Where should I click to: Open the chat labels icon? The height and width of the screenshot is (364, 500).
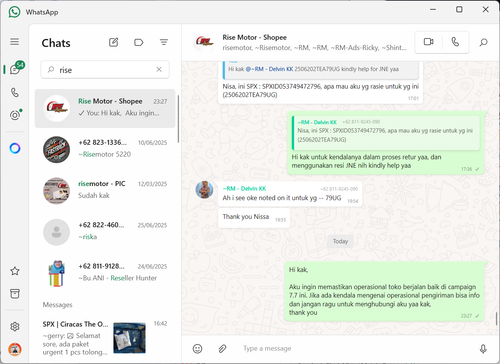pyautogui.click(x=138, y=42)
